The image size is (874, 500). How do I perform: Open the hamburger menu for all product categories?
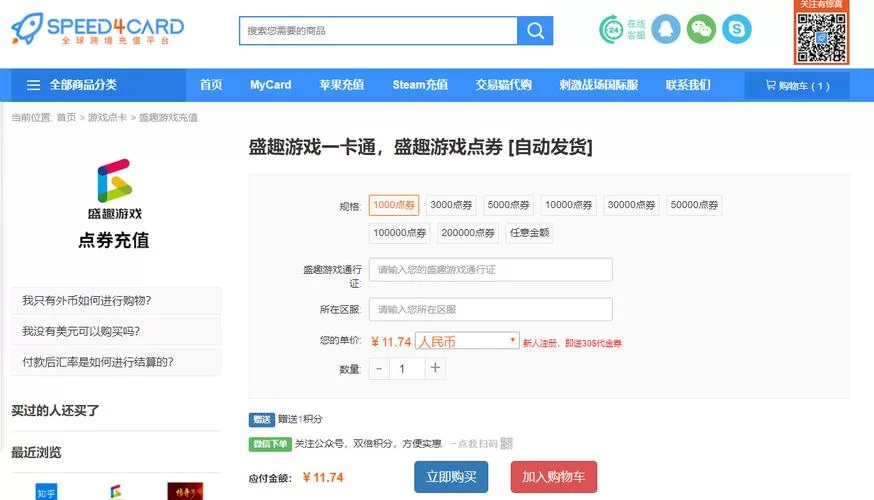[x=33, y=85]
